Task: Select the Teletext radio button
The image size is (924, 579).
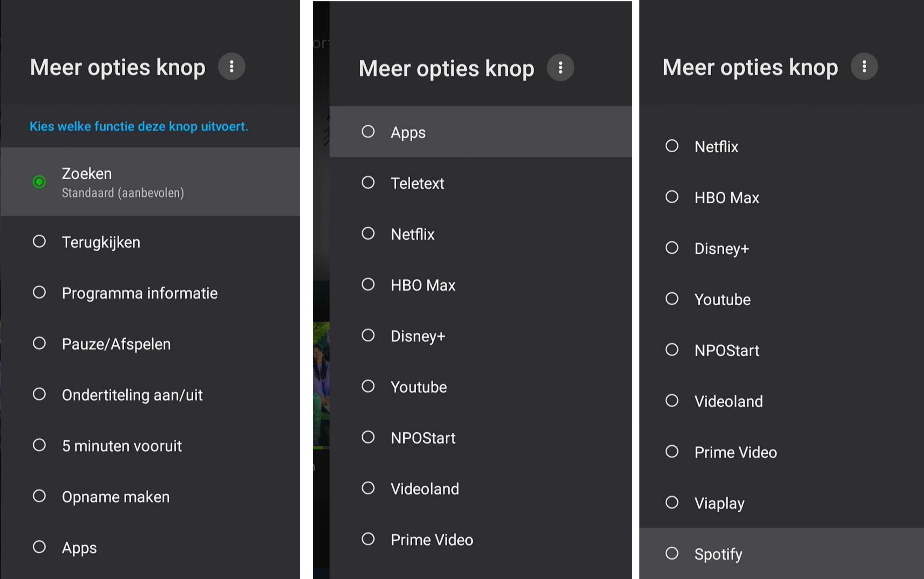Action: click(x=368, y=183)
